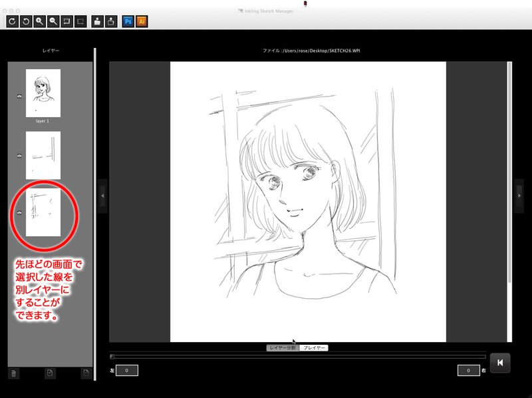Click the canvas vertical scrollbar
This screenshot has height=398, width=532.
(x=509, y=172)
